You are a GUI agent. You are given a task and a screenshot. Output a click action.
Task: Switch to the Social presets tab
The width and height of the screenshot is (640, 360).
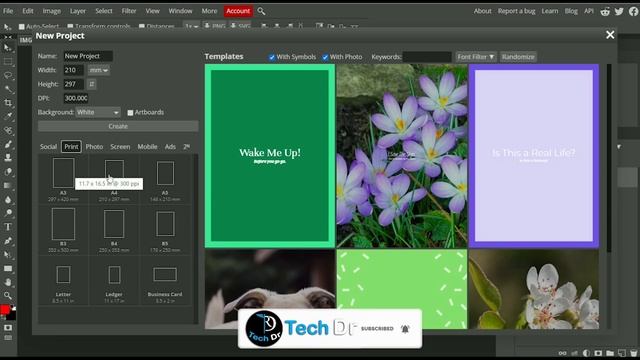[x=48, y=147]
